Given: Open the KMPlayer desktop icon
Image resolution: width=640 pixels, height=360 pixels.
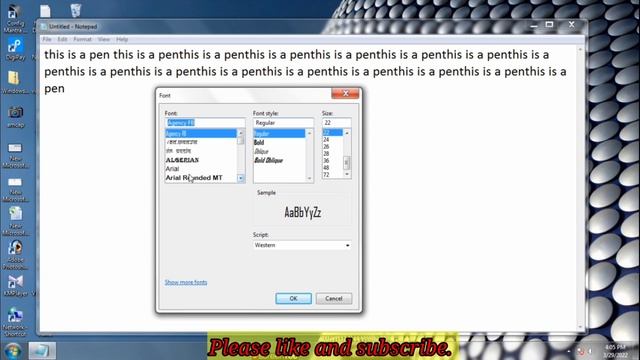Looking at the screenshot, I should click(15, 285).
